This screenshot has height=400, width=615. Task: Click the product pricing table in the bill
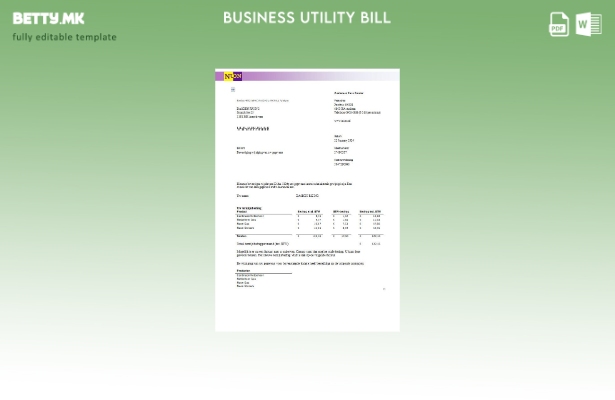pyautogui.click(x=308, y=220)
